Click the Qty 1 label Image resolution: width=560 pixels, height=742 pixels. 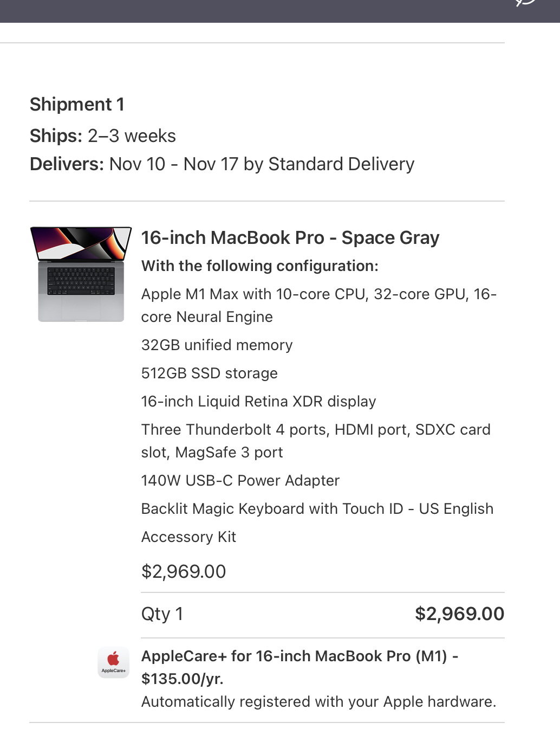(x=162, y=614)
